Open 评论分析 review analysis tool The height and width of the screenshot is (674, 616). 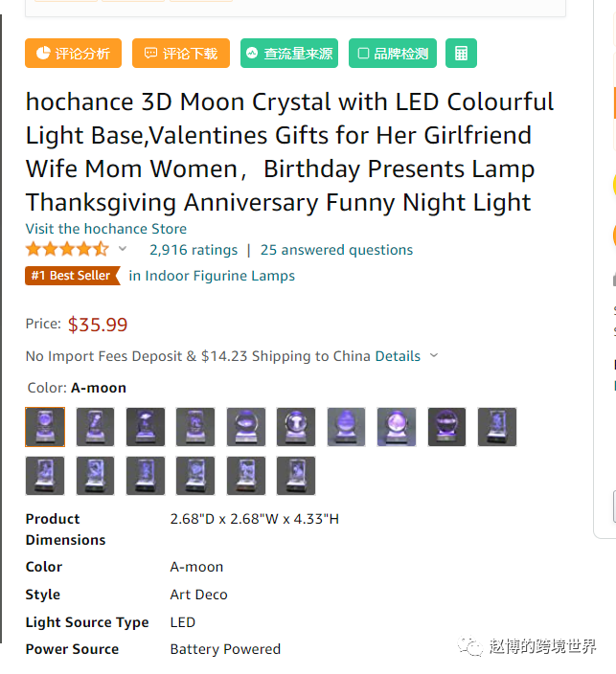(x=73, y=54)
